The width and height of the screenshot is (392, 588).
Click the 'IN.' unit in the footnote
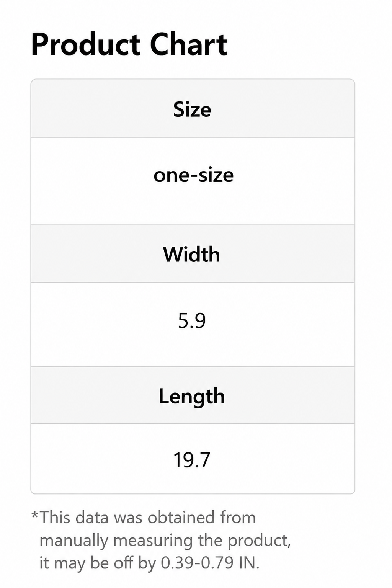click(x=249, y=563)
